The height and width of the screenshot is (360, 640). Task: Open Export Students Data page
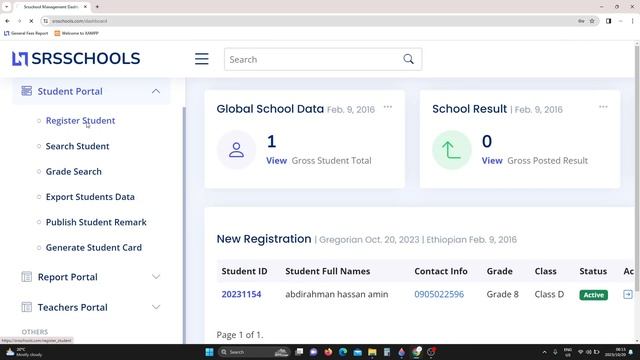tap(90, 197)
